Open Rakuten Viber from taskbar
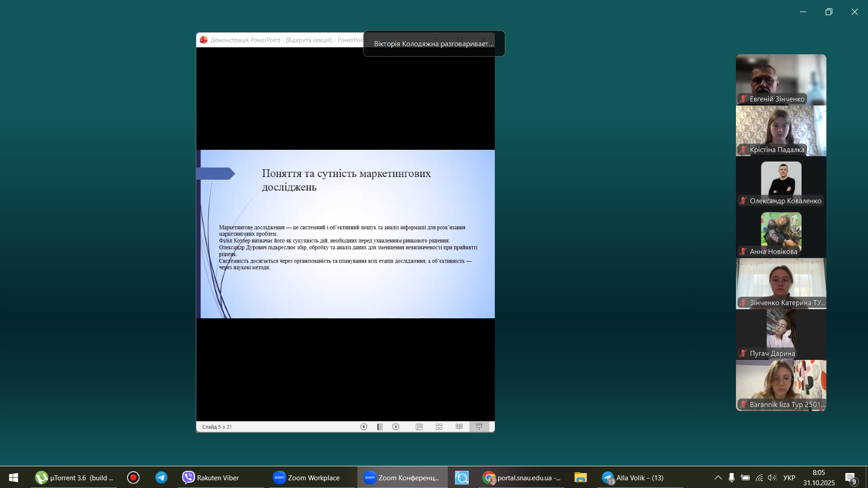This screenshot has width=868, height=488. click(211, 478)
